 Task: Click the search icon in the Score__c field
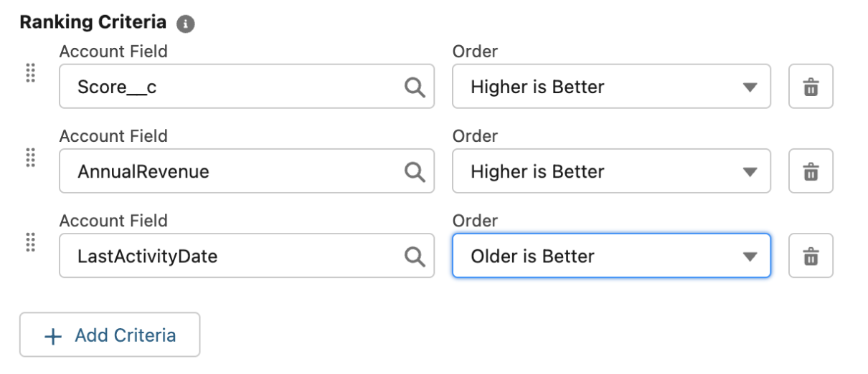pos(415,87)
